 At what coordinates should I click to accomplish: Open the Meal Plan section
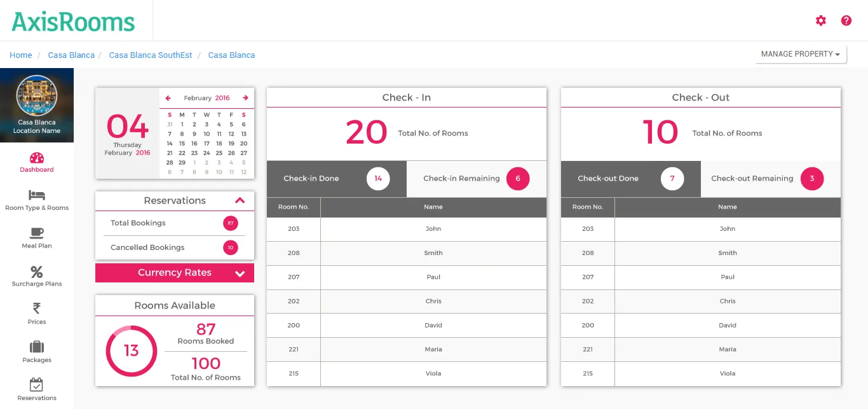[x=36, y=237]
